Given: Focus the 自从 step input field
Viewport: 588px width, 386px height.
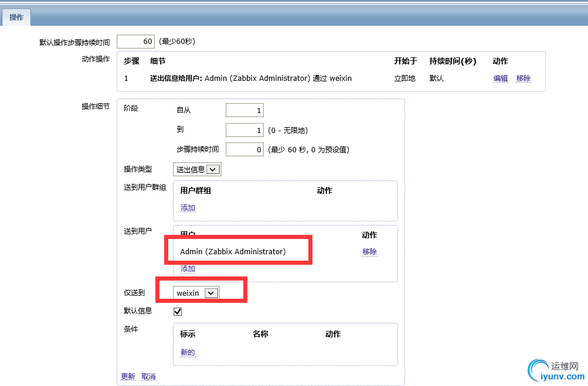Looking at the screenshot, I should 244,110.
